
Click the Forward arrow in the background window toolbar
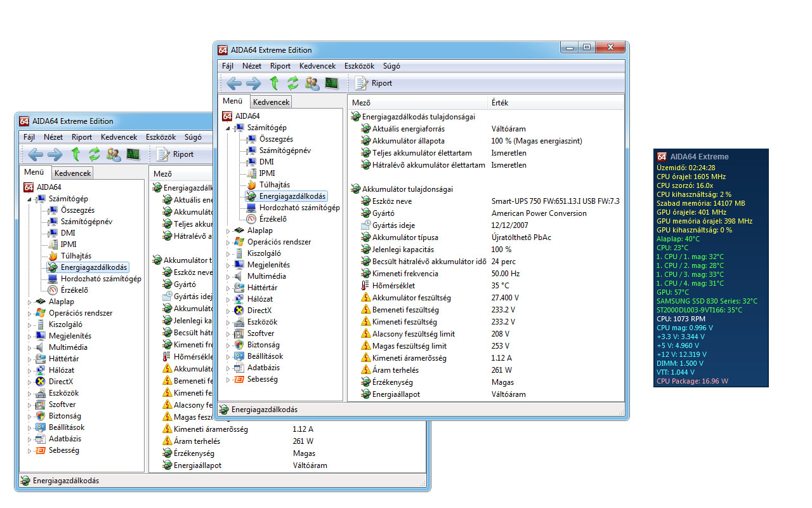pyautogui.click(x=55, y=154)
